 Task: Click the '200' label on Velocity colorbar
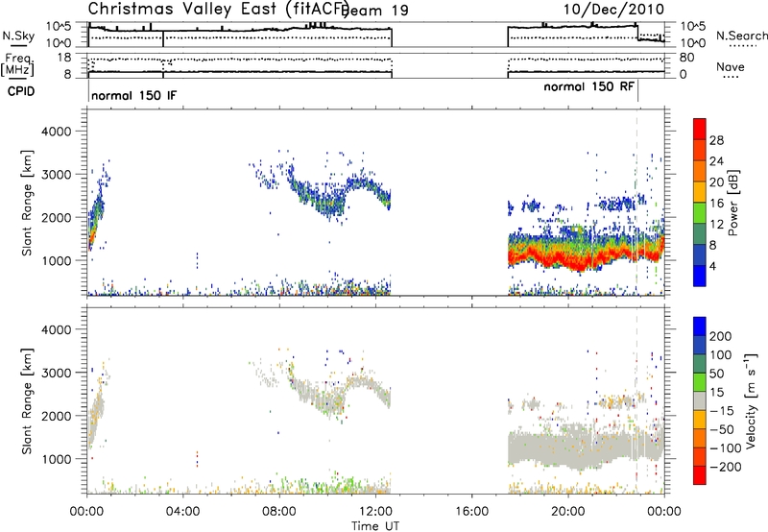pos(721,336)
